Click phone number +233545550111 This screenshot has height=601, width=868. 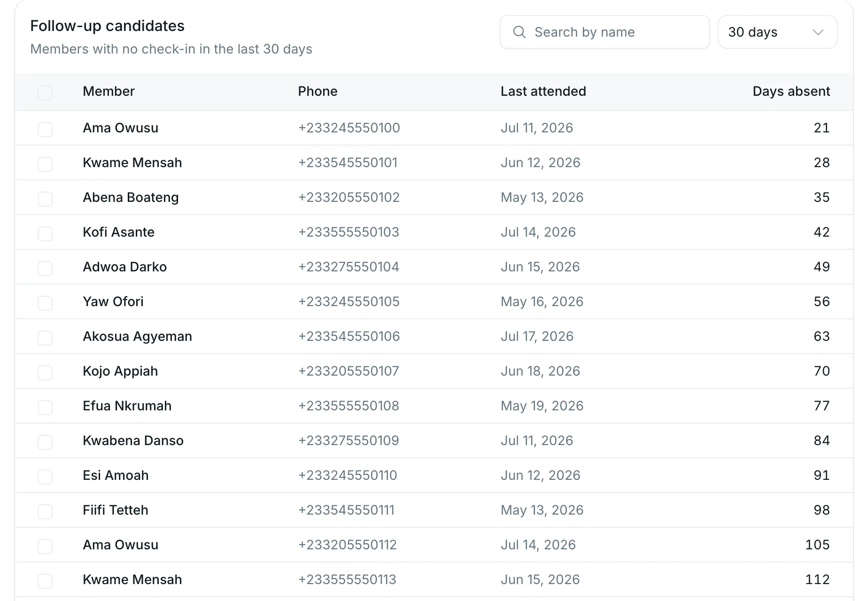click(346, 510)
